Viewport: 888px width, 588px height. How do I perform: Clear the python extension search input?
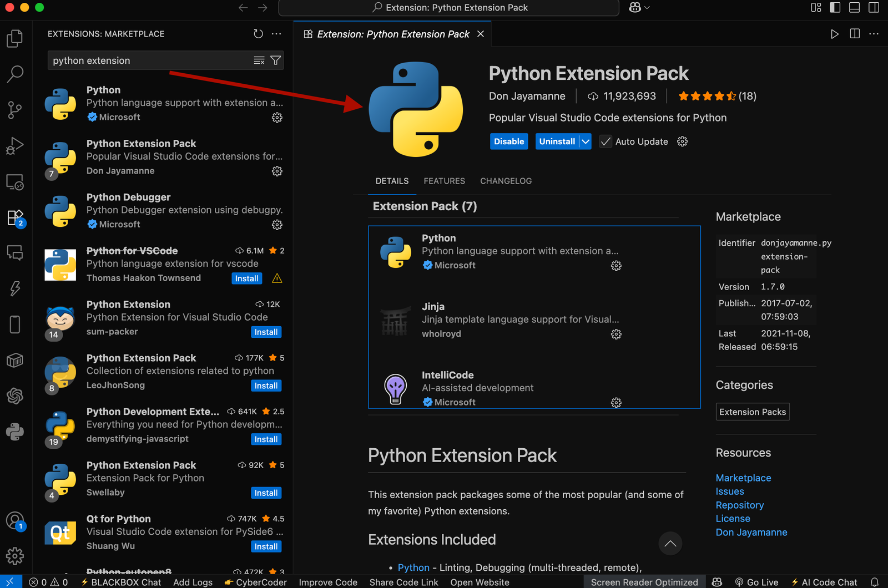[x=259, y=60]
